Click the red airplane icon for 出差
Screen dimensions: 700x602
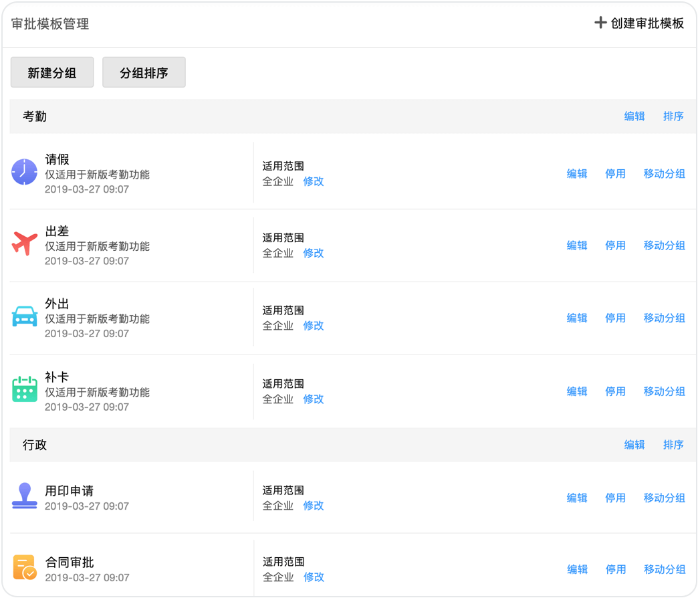tap(25, 244)
